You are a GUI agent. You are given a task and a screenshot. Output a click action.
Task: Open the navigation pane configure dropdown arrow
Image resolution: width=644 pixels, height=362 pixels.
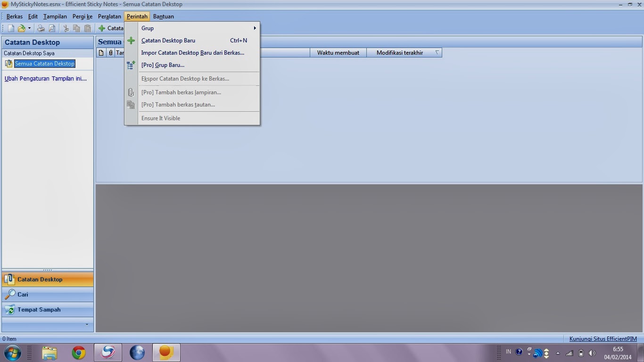tap(87, 324)
